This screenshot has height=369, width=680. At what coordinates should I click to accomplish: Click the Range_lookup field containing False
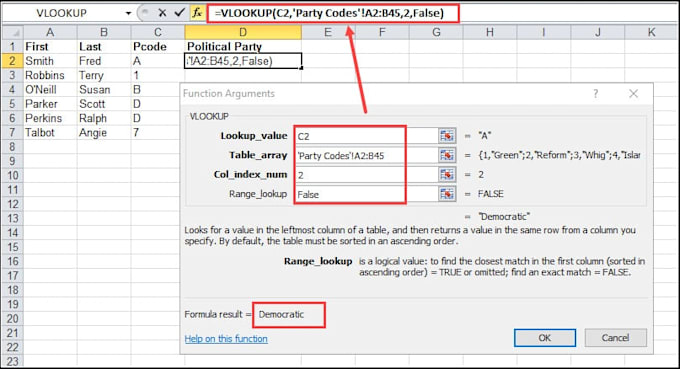[x=366, y=194]
